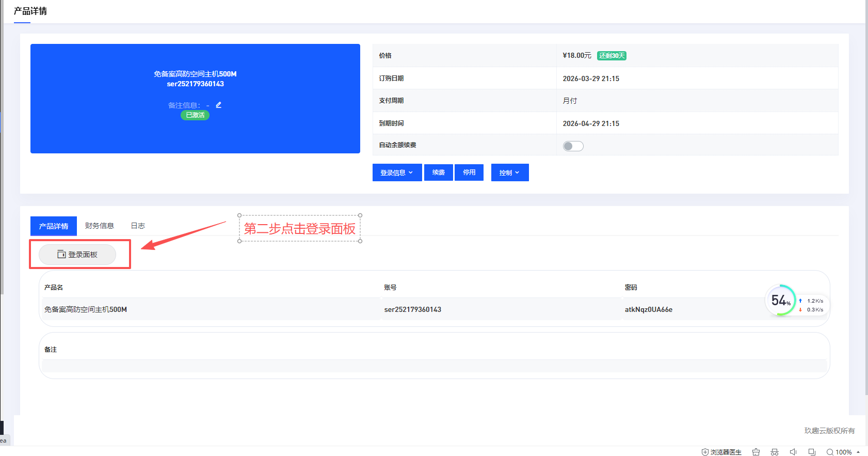Click the 续费 button
This screenshot has height=456, width=868.
[439, 172]
